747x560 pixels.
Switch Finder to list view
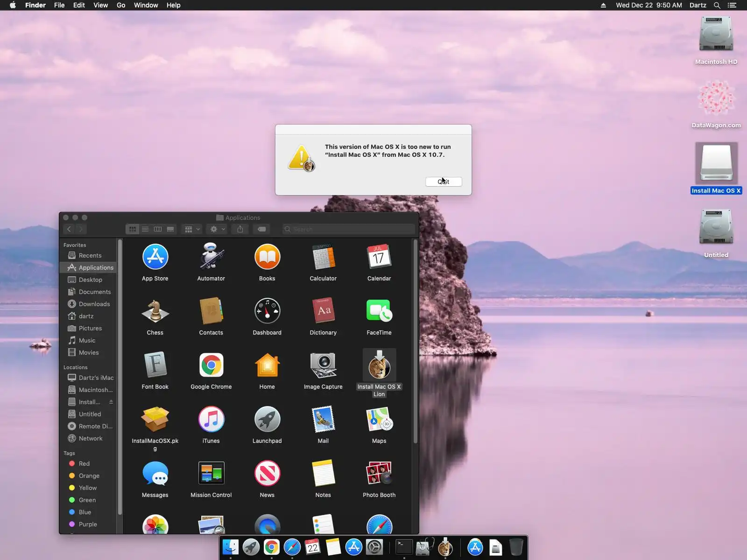click(x=145, y=229)
